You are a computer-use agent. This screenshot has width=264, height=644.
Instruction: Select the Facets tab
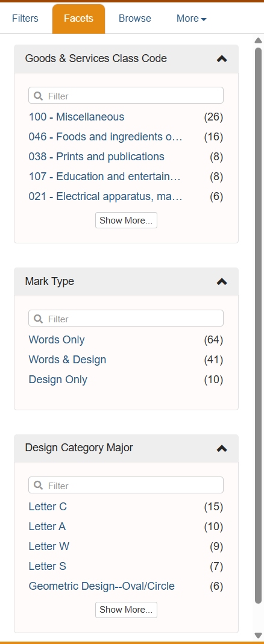pyautogui.click(x=78, y=19)
